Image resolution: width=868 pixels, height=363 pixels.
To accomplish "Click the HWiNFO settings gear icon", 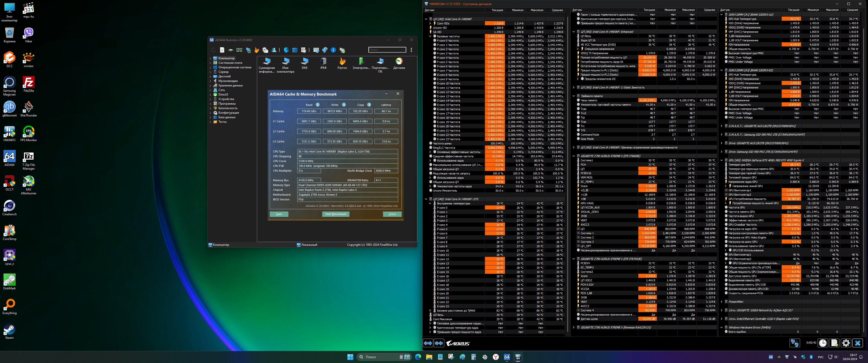I will coord(846,343).
